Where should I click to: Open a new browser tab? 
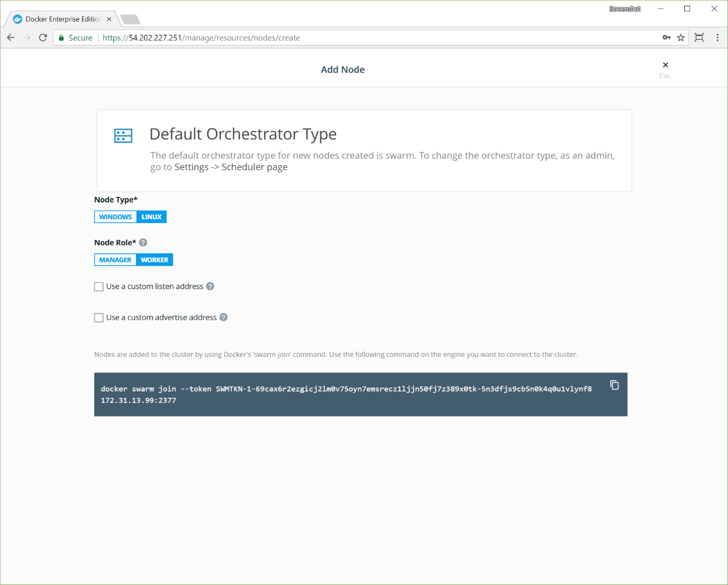pos(130,18)
